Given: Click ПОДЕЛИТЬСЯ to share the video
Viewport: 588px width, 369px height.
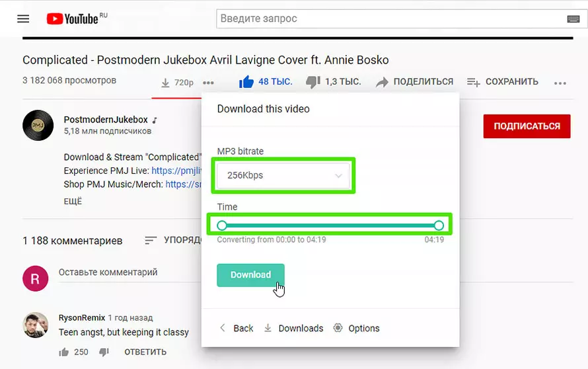Looking at the screenshot, I should click(x=423, y=81).
